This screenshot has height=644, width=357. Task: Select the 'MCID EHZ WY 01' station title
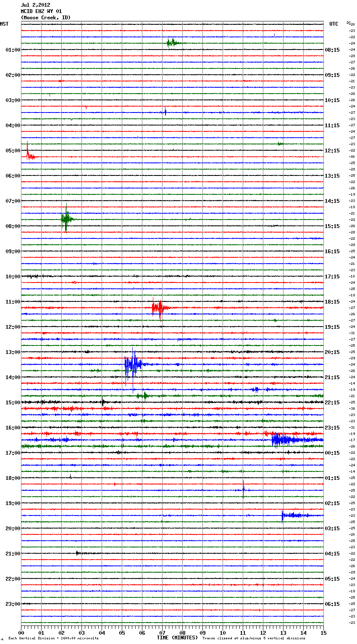click(x=41, y=11)
